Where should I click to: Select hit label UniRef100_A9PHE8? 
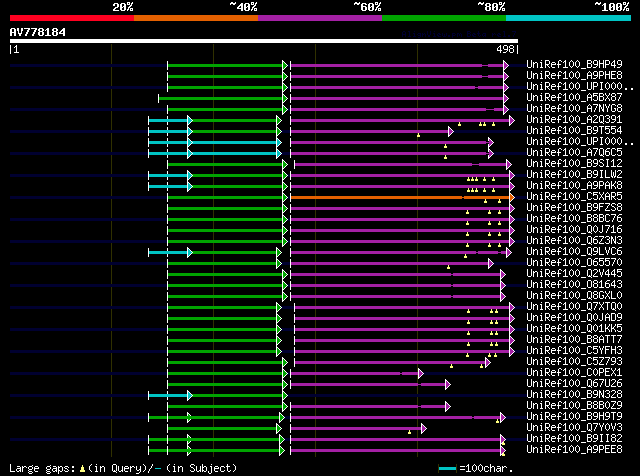click(574, 75)
